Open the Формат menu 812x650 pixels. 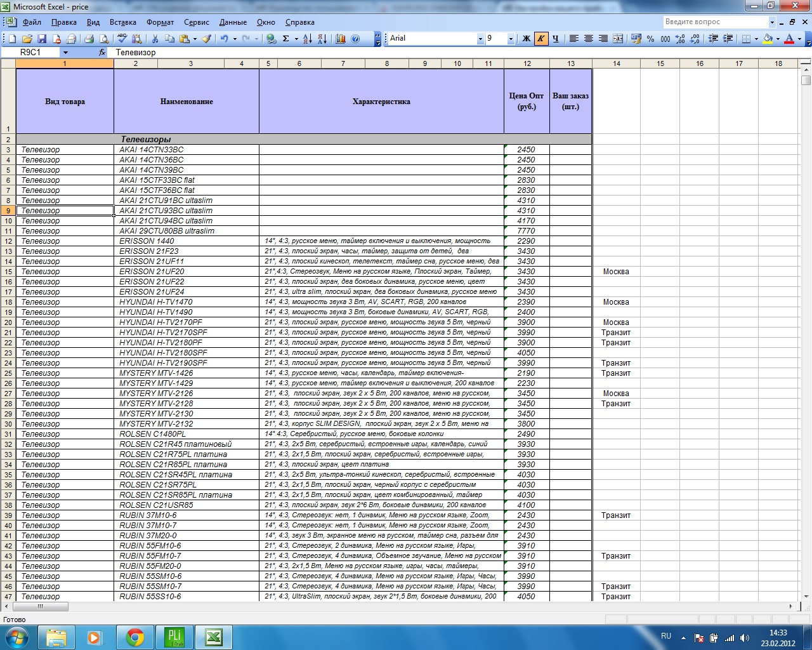[x=160, y=22]
